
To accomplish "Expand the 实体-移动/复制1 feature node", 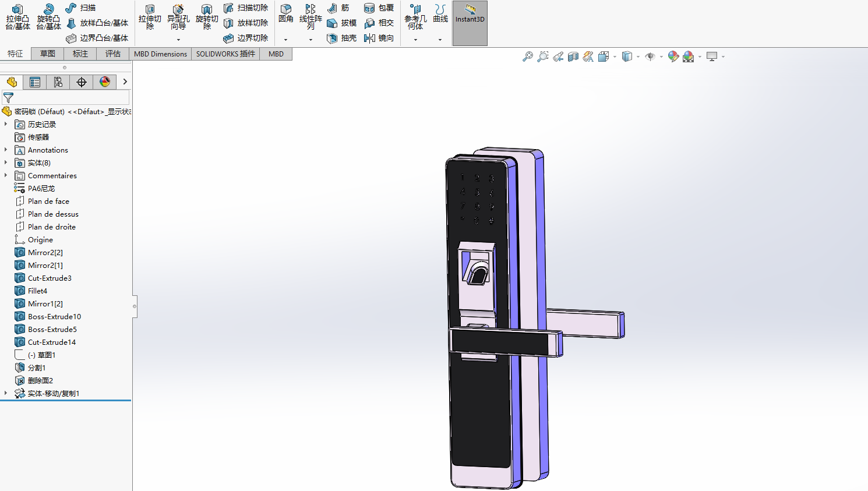I will click(6, 393).
